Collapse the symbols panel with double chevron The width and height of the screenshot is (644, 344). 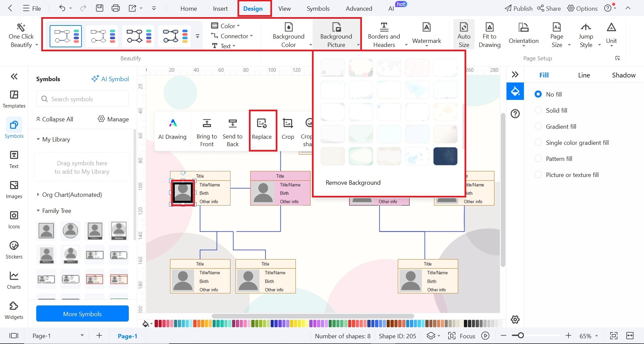point(14,76)
